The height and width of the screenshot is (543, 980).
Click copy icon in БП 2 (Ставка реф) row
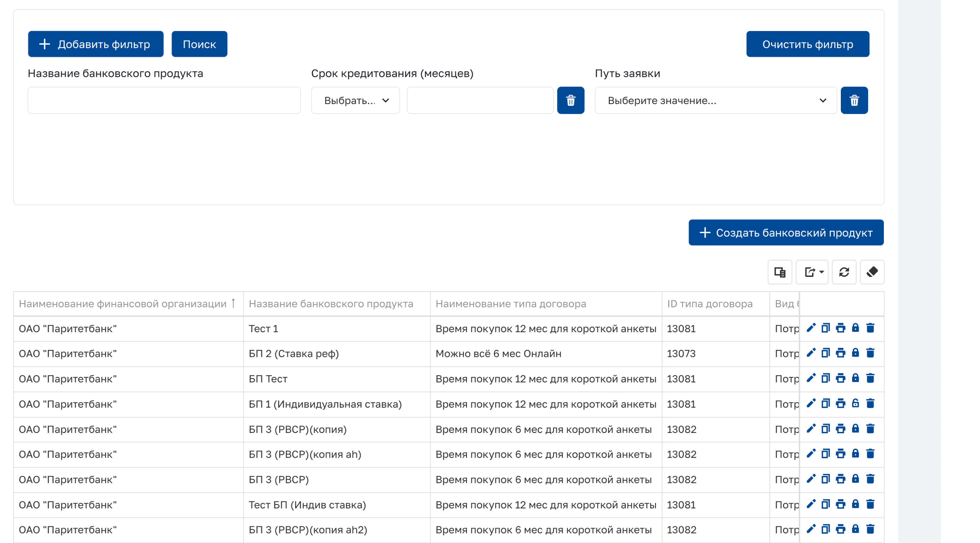pos(825,353)
